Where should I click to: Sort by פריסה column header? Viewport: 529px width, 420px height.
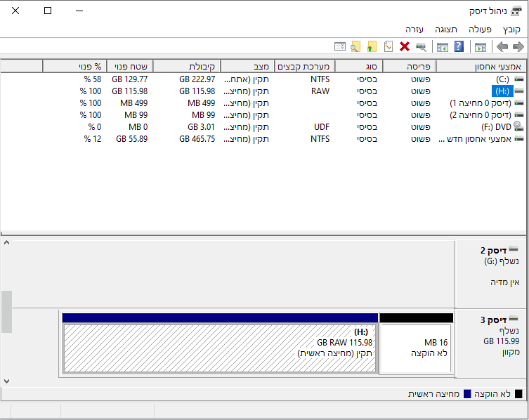click(410, 66)
